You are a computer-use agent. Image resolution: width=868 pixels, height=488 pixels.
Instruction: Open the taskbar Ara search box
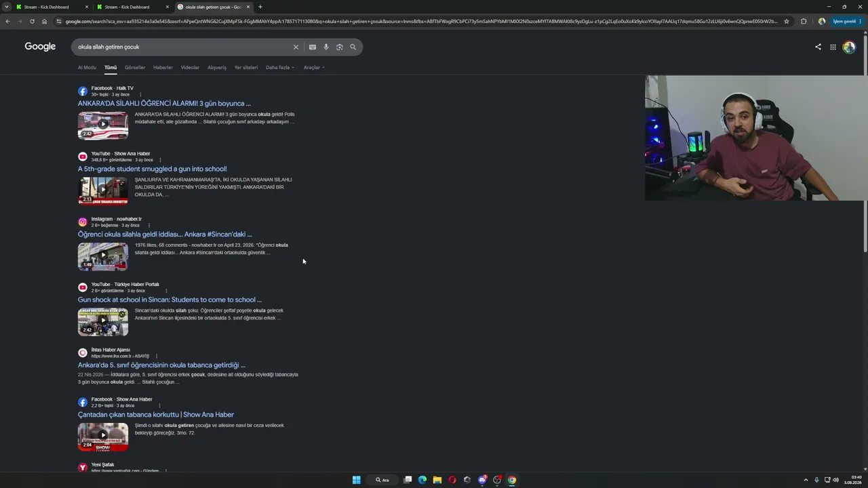click(x=383, y=480)
